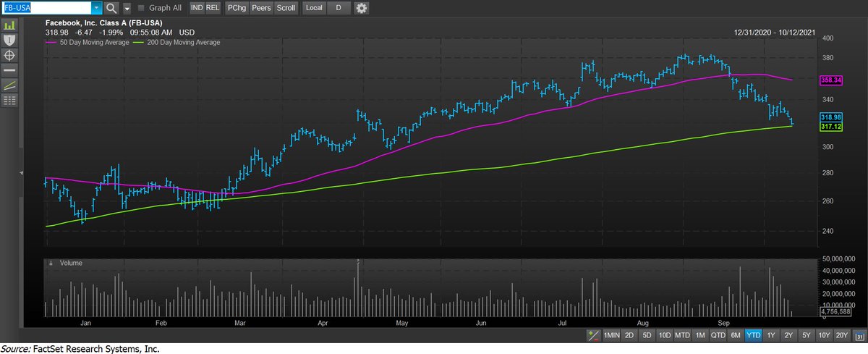Switch to the 2Y time range
This screenshot has height=354, width=868.
click(788, 336)
